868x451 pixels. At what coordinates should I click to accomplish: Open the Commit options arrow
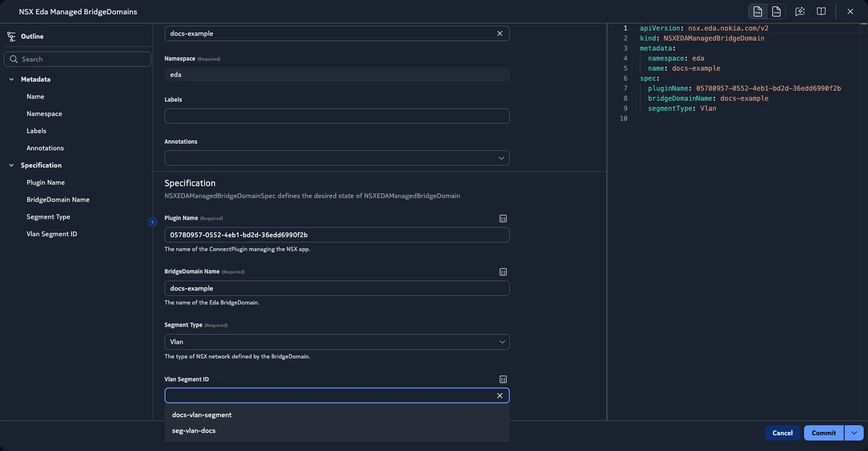(x=854, y=433)
